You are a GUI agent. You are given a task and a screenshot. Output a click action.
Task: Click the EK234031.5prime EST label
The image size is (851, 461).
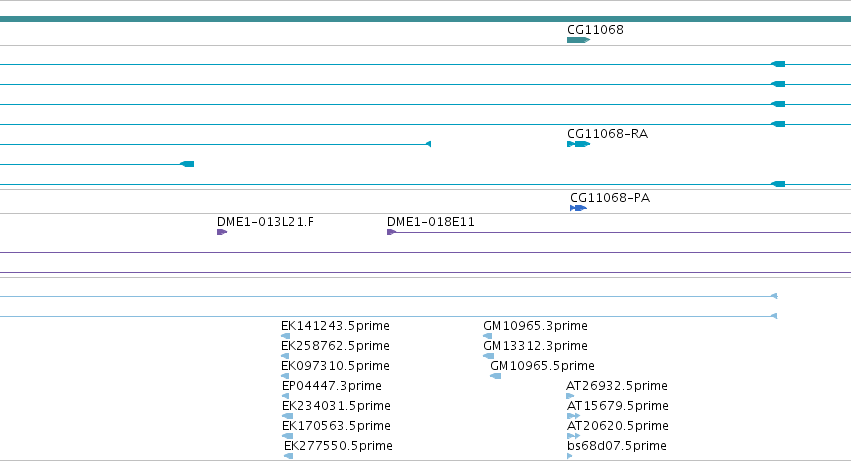point(336,406)
